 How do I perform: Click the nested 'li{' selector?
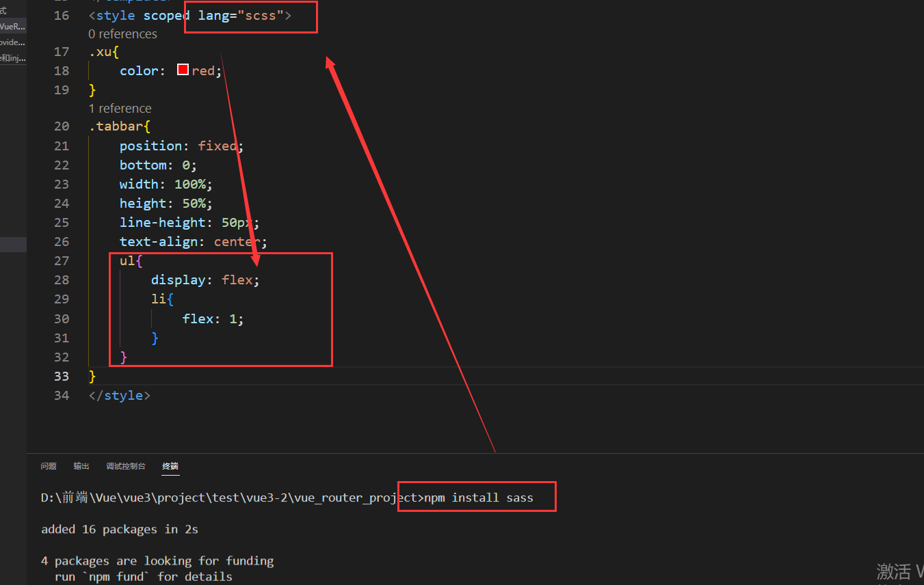point(163,299)
